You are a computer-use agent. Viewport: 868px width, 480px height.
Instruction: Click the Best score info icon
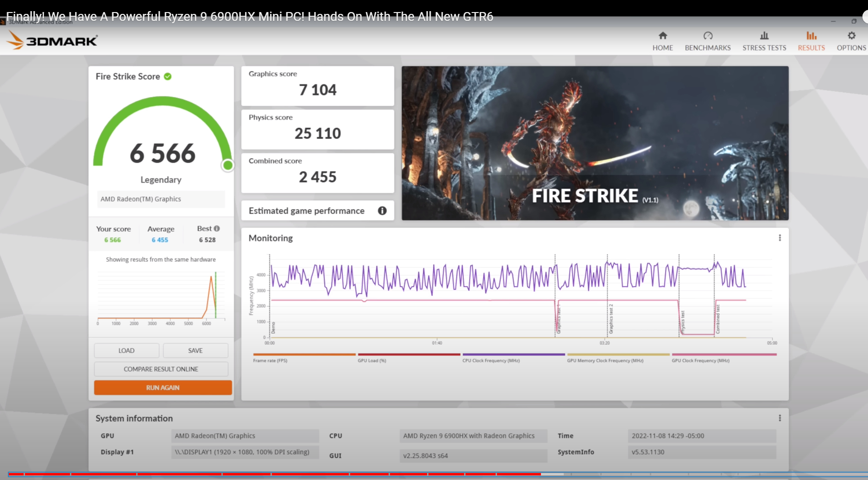click(217, 228)
